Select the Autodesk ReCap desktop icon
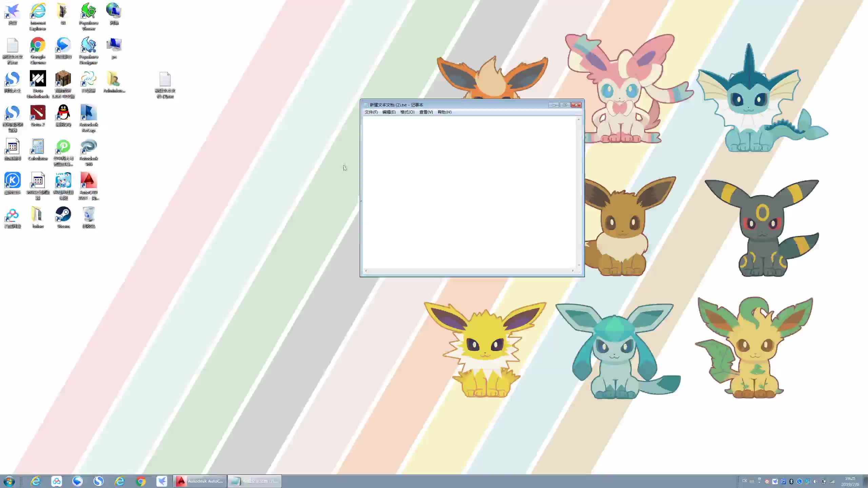The image size is (868, 488). pyautogui.click(x=88, y=119)
